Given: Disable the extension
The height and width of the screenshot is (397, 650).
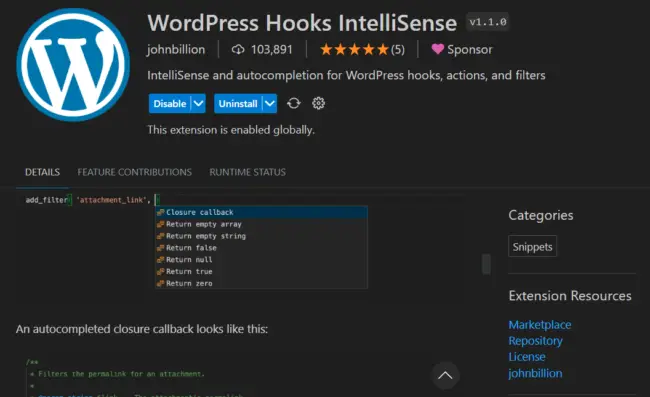Looking at the screenshot, I should pyautogui.click(x=170, y=104).
